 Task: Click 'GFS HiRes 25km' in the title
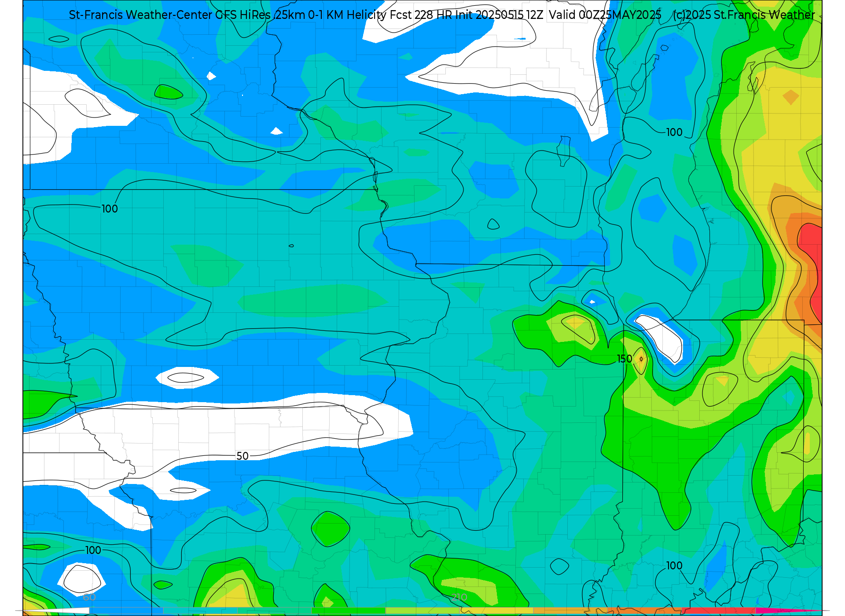click(261, 15)
